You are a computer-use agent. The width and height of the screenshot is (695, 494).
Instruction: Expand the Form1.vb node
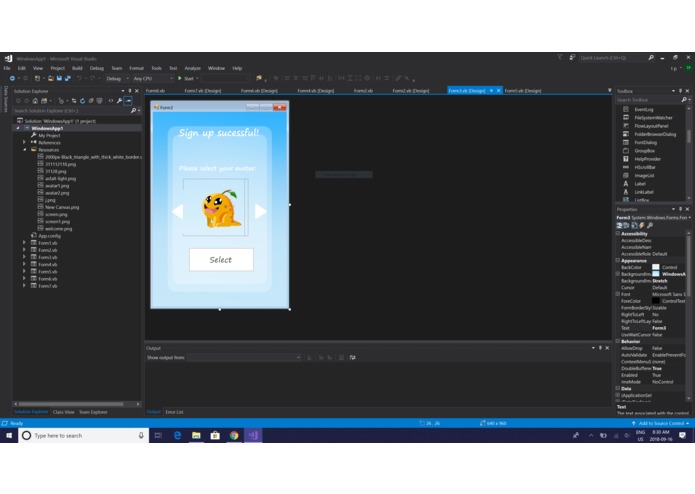point(24,243)
